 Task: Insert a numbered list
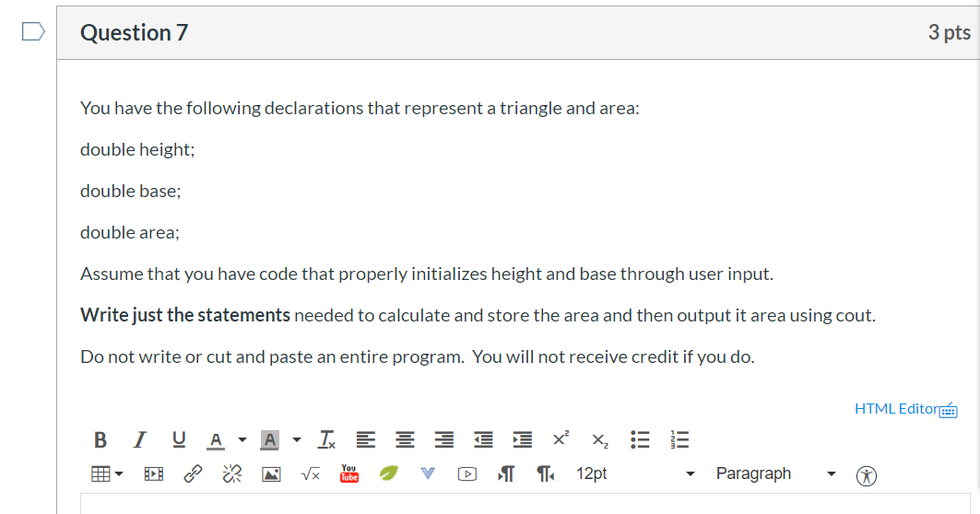(679, 439)
